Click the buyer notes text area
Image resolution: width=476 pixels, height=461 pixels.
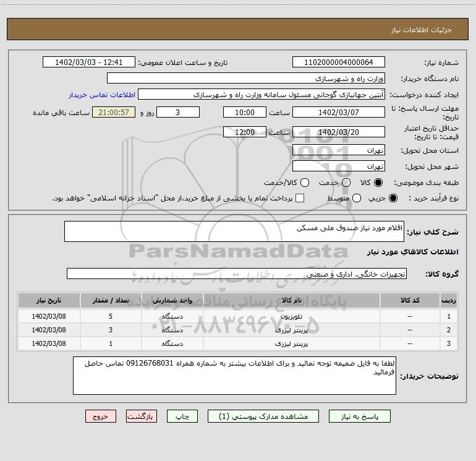tap(234, 376)
